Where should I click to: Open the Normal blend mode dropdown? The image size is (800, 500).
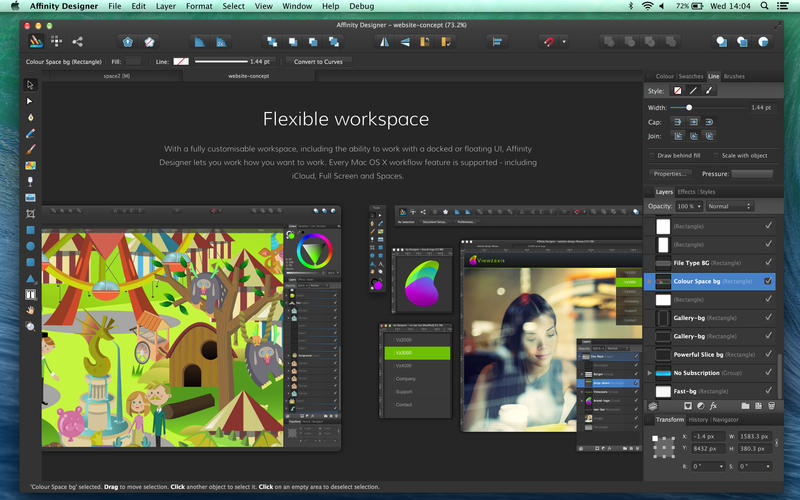[730, 206]
